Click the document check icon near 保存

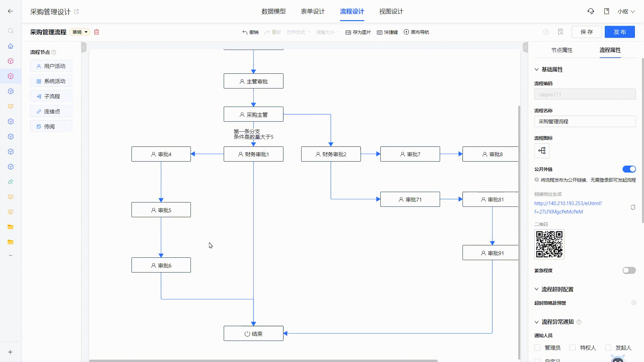tap(560, 32)
